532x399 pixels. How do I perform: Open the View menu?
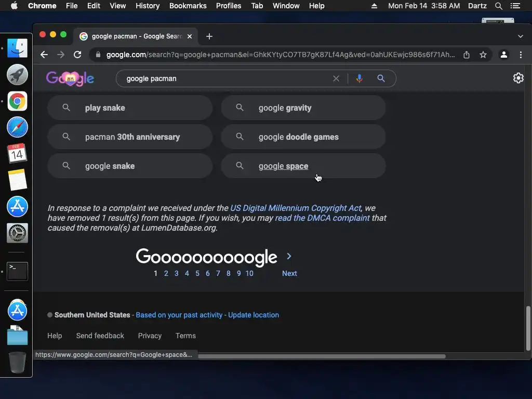(118, 6)
